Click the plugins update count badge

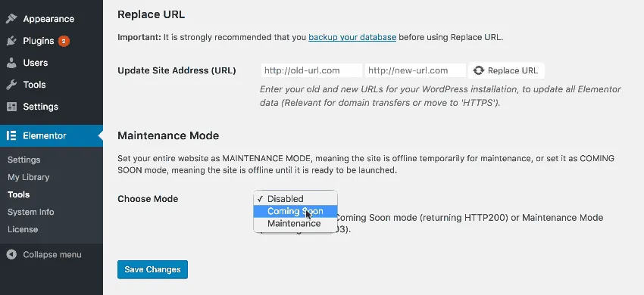[64, 41]
